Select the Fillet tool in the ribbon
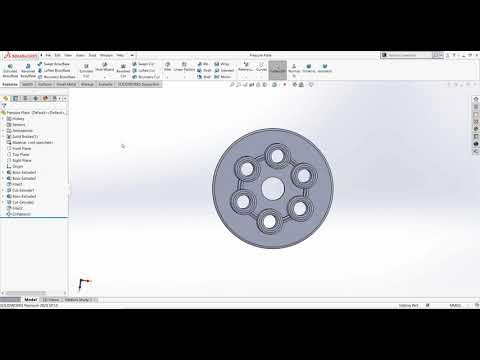The height and width of the screenshot is (360, 480). [168, 66]
